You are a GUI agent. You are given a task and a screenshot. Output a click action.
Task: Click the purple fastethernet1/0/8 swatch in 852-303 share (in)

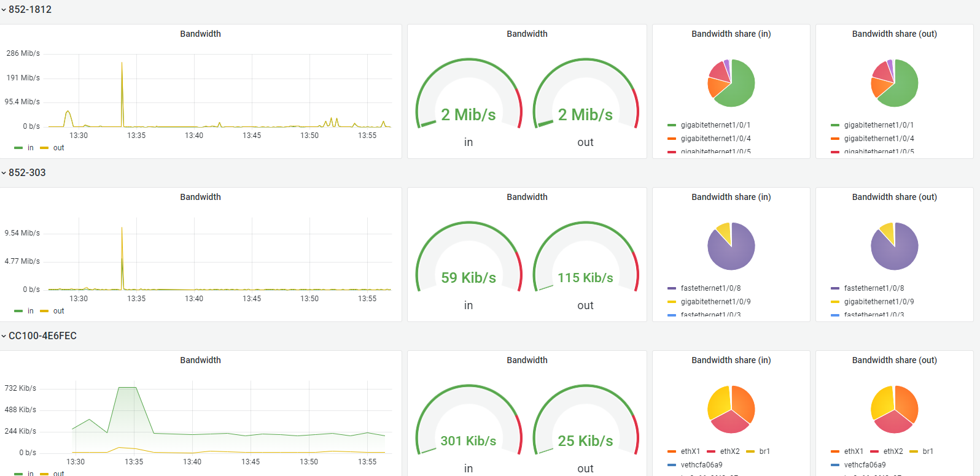pos(672,288)
